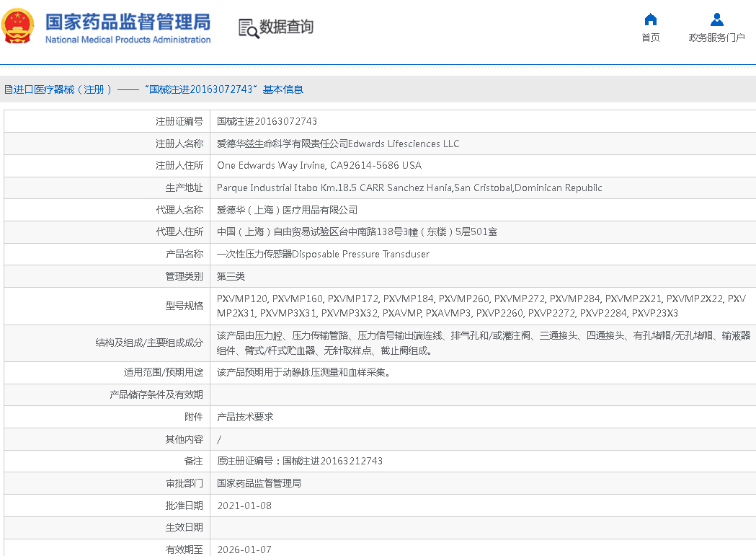The height and width of the screenshot is (556, 756).
Task: Click expiry date 2026-01-07
Action: [244, 550]
